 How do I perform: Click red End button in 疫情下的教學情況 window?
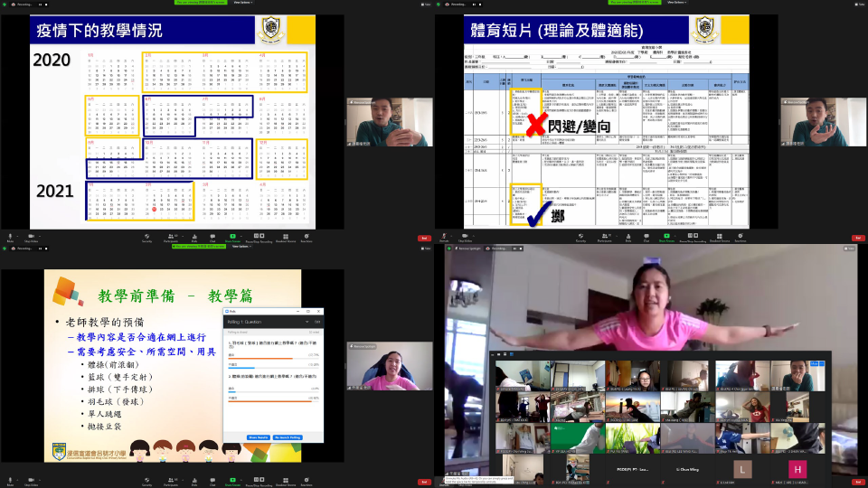point(424,238)
